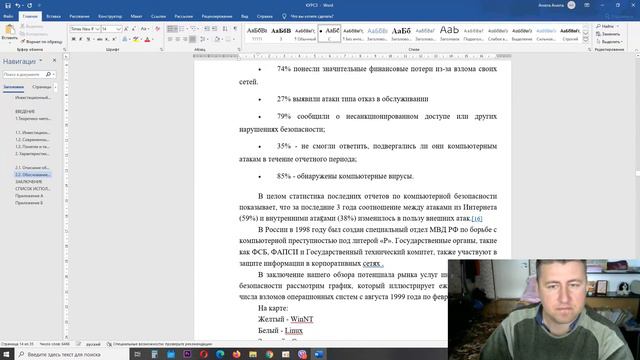Toggle Subscript formatting
Image resolution: width=640 pixels, height=360 pixels.
pos(107,39)
